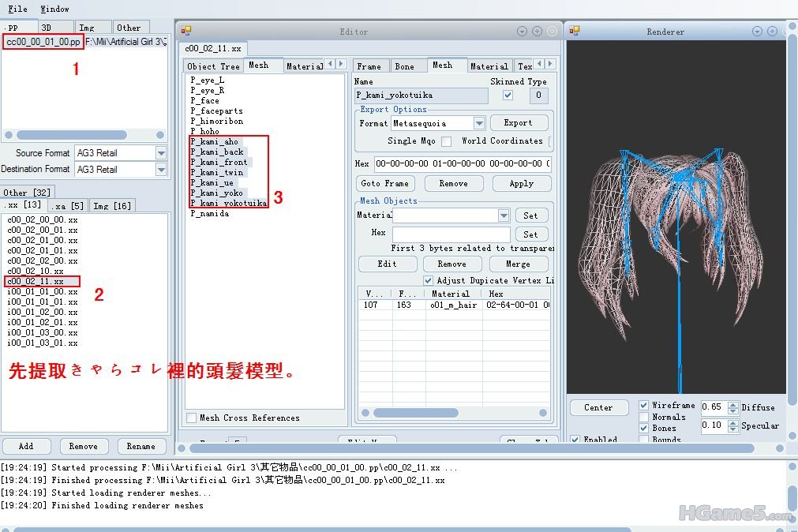Click the Renderer panel dropdown circle icon

[x=757, y=31]
